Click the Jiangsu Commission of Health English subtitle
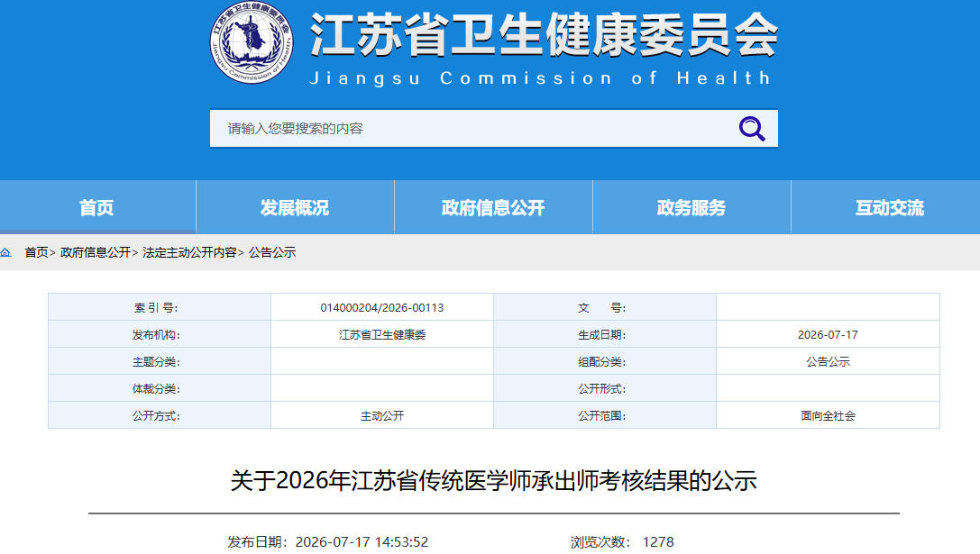This screenshot has height=554, width=980. (x=540, y=78)
